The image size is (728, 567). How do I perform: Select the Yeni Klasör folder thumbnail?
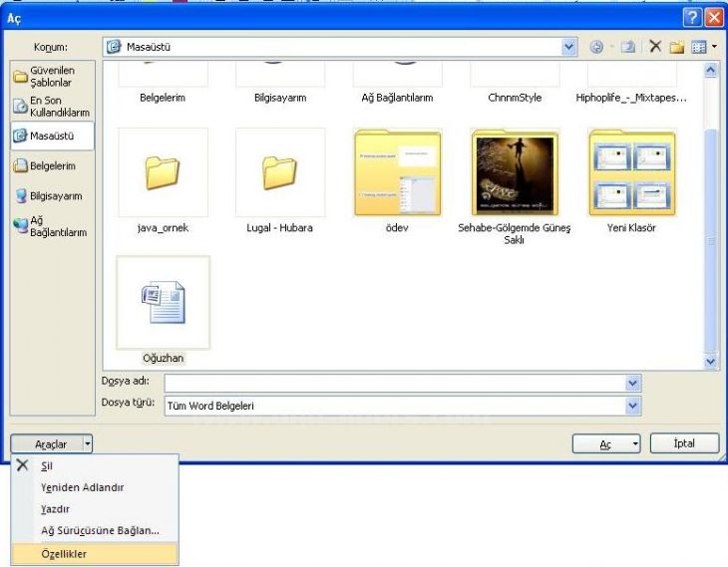pos(632,172)
